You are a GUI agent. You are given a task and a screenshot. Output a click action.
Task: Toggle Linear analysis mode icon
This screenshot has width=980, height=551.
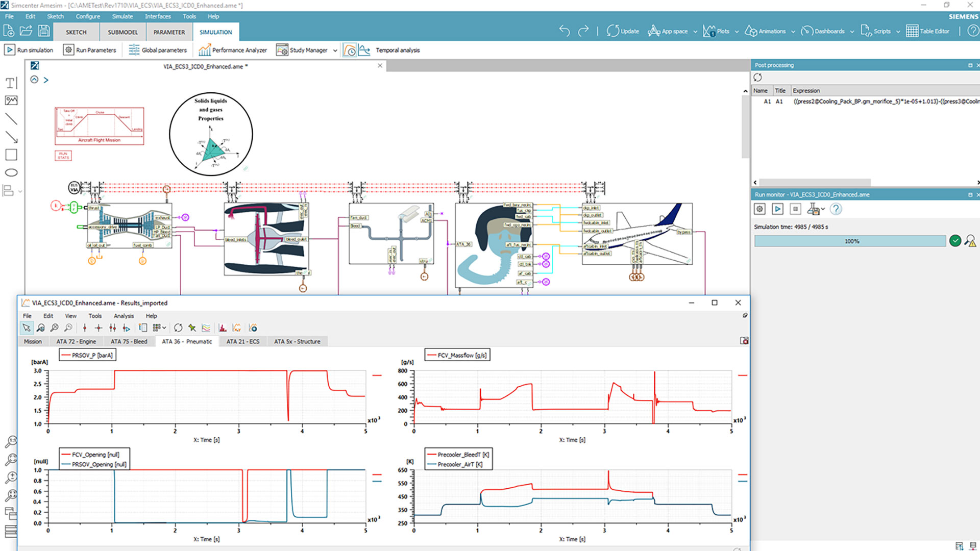364,50
